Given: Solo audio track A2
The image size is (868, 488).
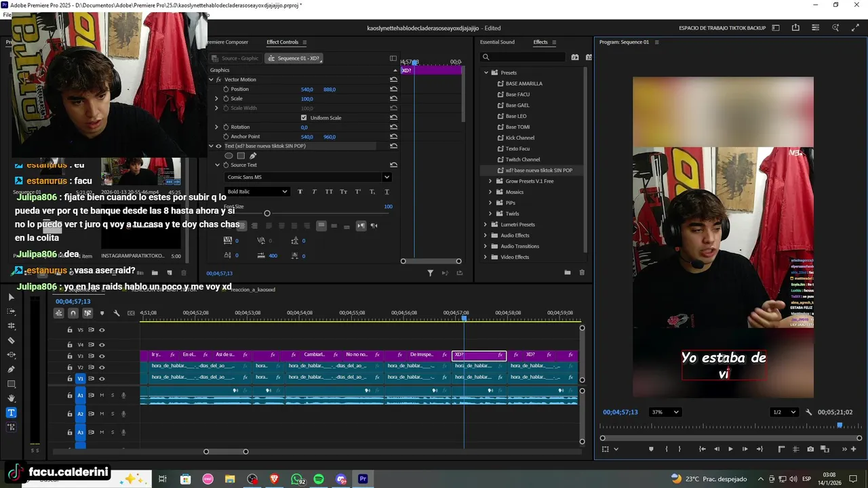Looking at the screenshot, I should coord(113,413).
